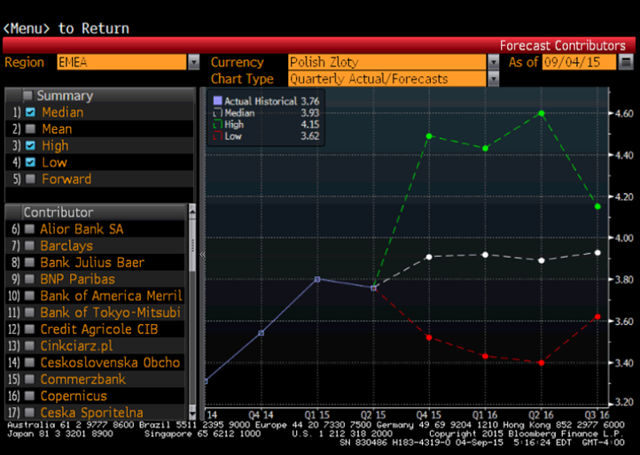
Task: Check the Copernicus contributor box
Action: (29, 396)
